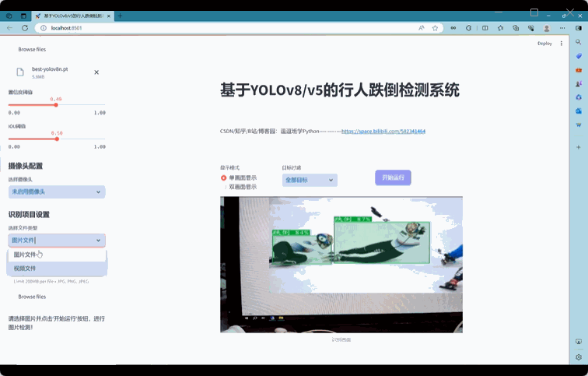Click upper Browse files for model weights
This screenshot has height=376, width=588.
[x=32, y=49]
